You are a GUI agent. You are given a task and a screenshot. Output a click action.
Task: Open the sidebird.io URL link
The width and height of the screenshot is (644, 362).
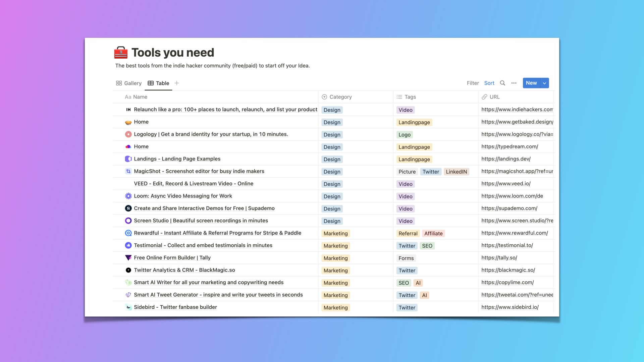(x=510, y=307)
